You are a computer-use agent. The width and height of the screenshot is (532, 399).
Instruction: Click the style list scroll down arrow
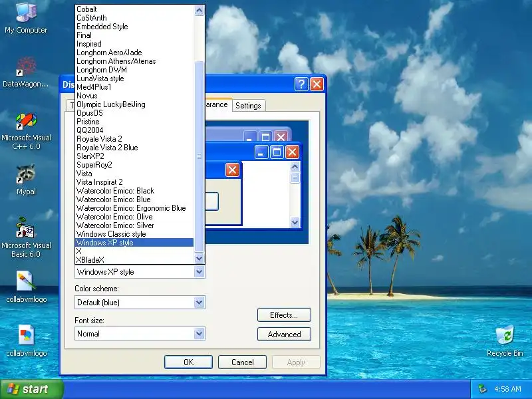tap(199, 258)
